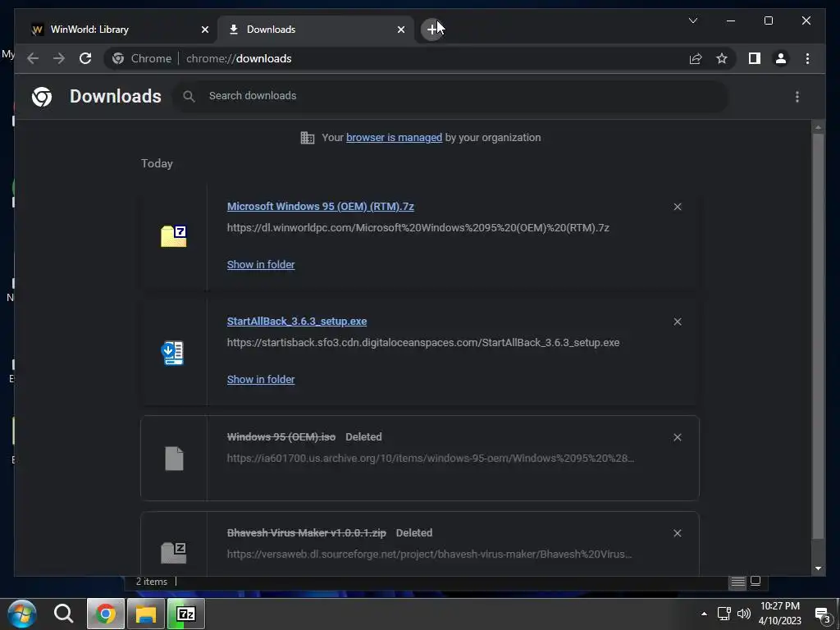Open the clock showing 10:27 PM
Image resolution: width=840 pixels, height=630 pixels.
coord(780,614)
